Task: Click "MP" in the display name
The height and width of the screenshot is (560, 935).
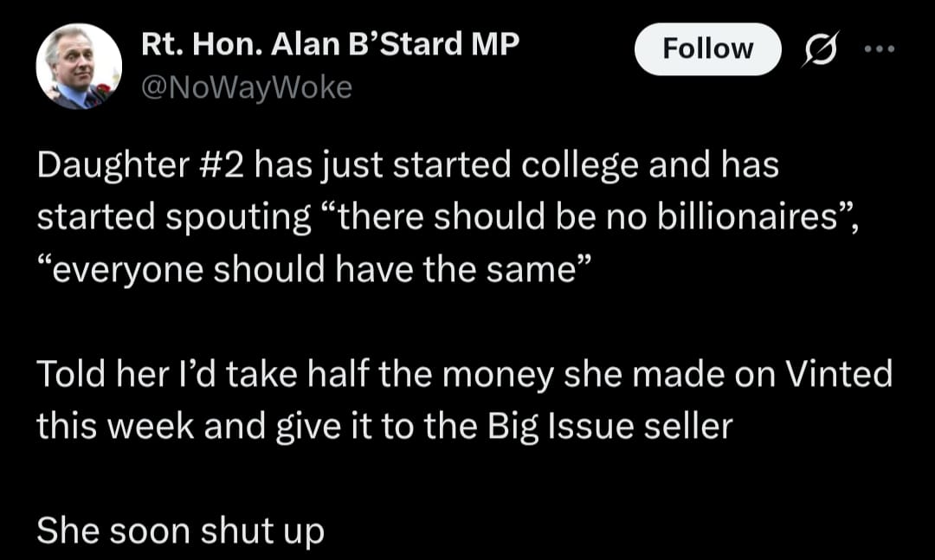Action: click(495, 44)
